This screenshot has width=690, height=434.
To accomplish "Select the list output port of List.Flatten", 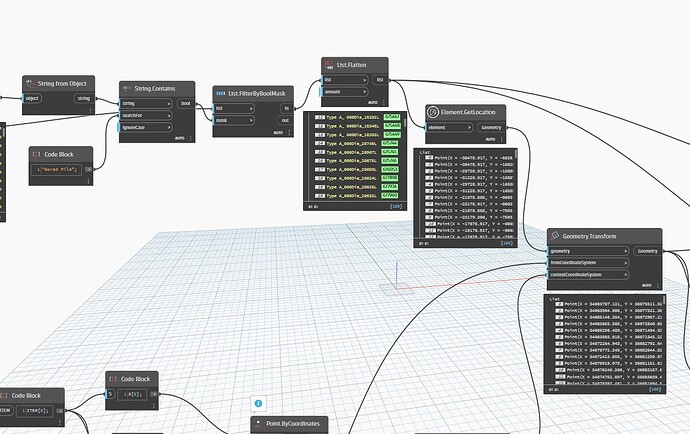I will (380, 80).
